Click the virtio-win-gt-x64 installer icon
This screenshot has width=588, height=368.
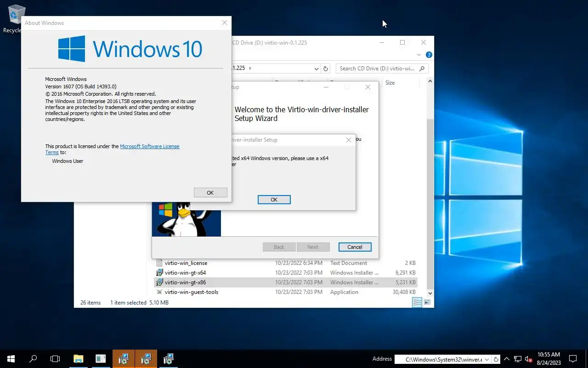pos(159,273)
